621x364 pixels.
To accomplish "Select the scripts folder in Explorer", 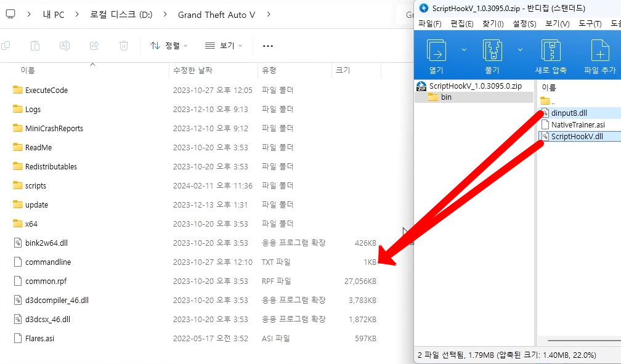I will pos(35,185).
